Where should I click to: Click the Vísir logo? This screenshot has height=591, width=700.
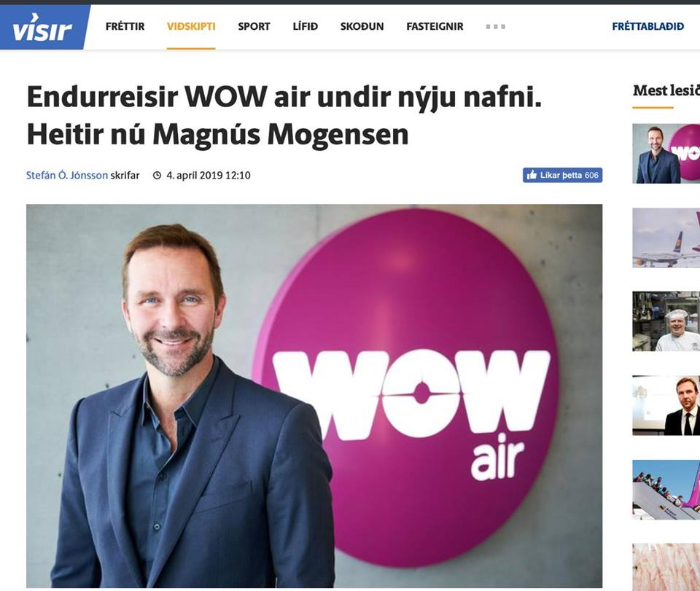click(42, 27)
